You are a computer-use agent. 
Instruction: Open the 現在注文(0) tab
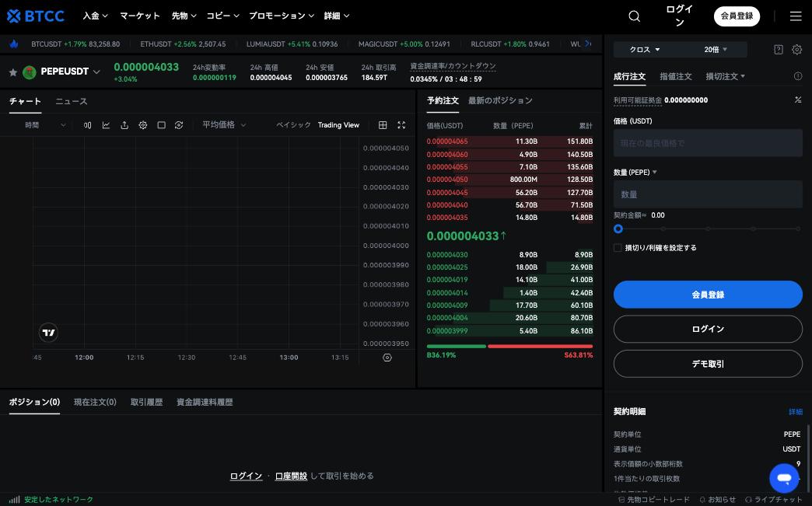tap(96, 402)
